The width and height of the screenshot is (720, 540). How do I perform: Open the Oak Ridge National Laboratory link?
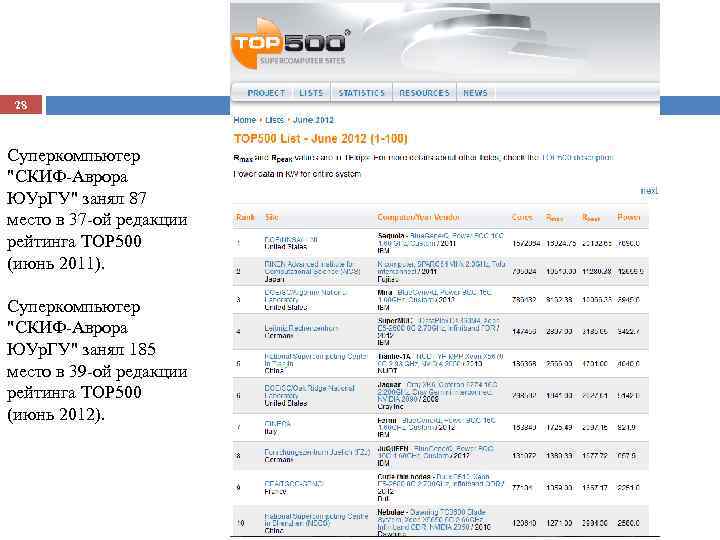[x=309, y=392]
